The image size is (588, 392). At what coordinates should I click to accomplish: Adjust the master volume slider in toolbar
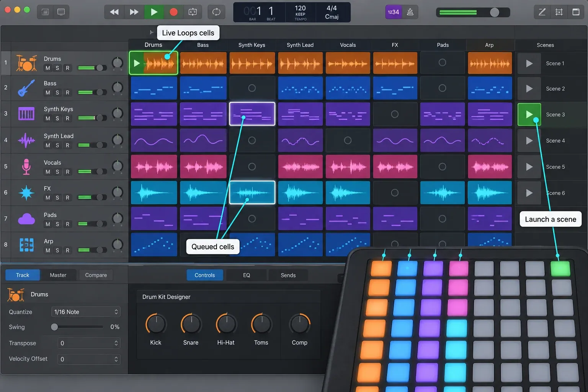click(473, 12)
